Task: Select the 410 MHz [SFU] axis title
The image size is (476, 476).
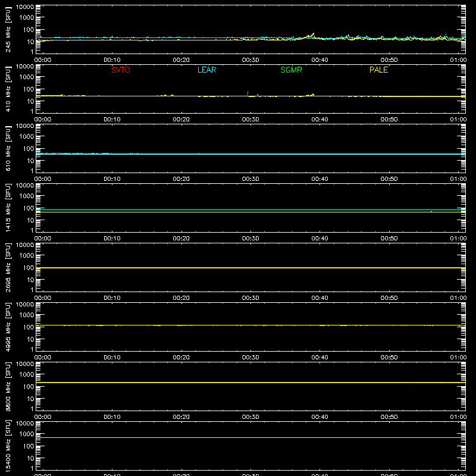Action: 8,89
